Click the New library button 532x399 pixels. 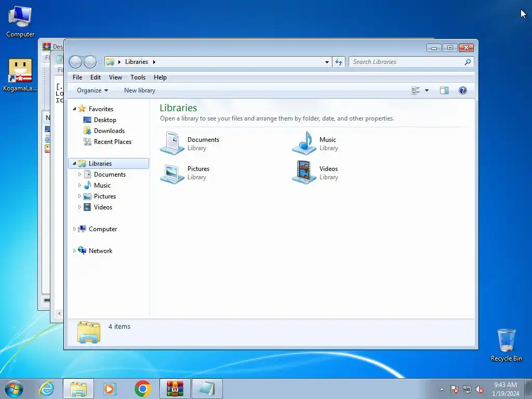click(x=139, y=90)
